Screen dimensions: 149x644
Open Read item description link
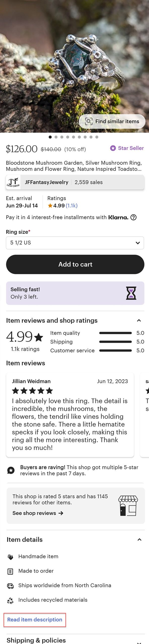tap(35, 620)
